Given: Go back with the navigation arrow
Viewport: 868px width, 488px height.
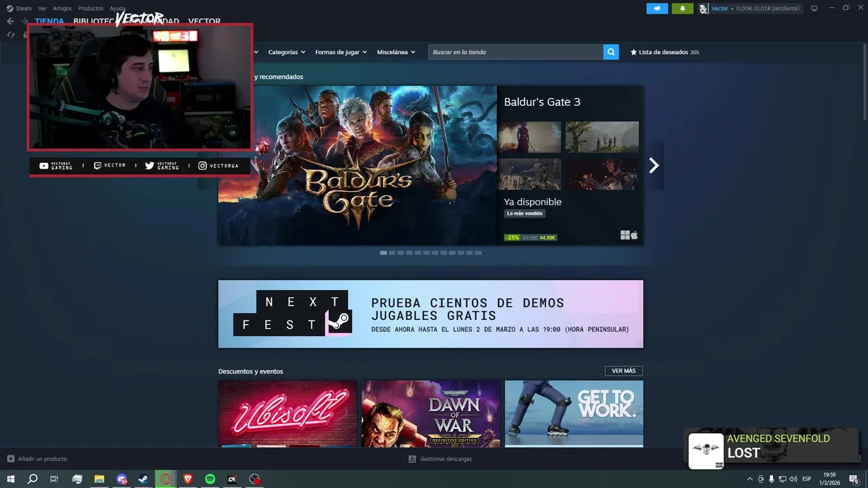Looking at the screenshot, I should click(10, 21).
